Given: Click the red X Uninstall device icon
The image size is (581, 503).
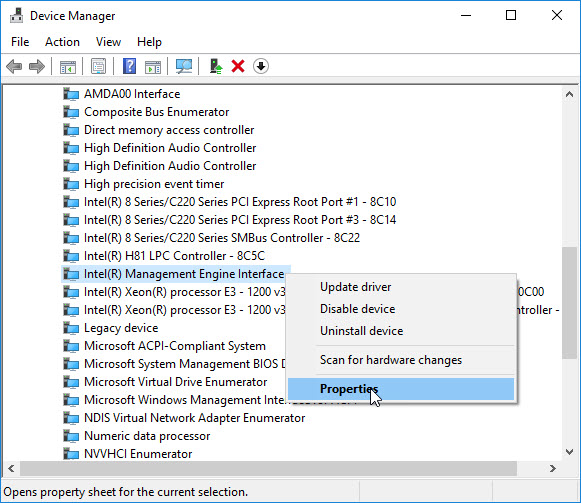Looking at the screenshot, I should 238,67.
